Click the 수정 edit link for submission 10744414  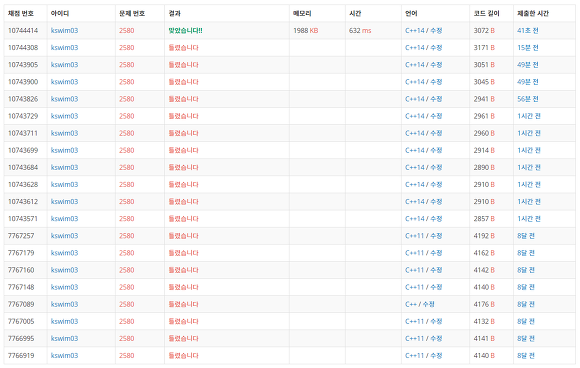click(x=436, y=31)
